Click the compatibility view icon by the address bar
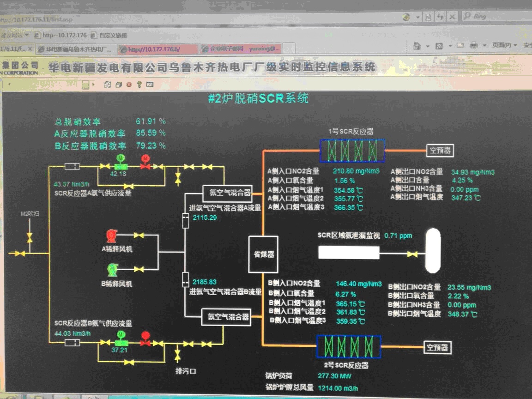This screenshot has height=399, width=532. click(428, 17)
